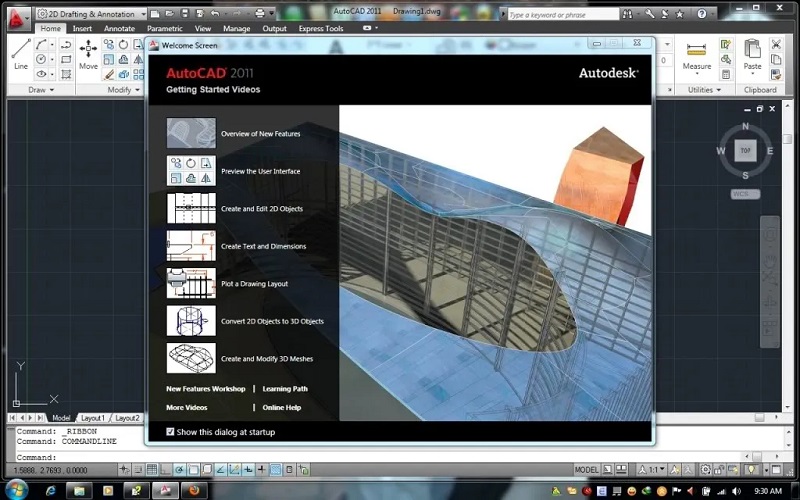Toggle Object Snap in status bar
Image resolution: width=800 pixels, height=500 pixels.
coord(193,469)
